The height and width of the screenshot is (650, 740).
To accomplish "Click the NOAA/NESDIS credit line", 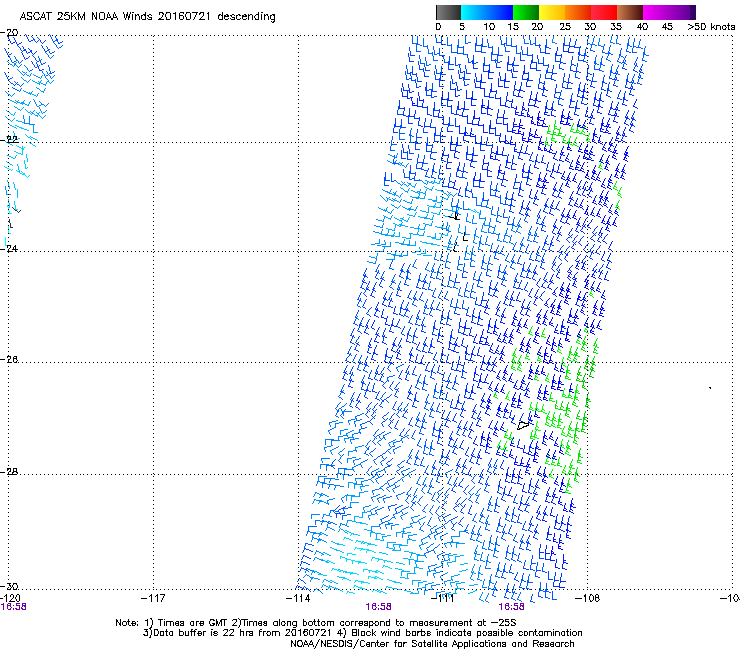I will pyautogui.click(x=432, y=644).
